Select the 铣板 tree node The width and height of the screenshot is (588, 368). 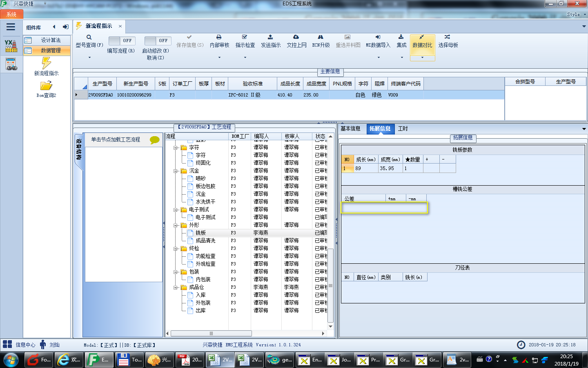coord(200,233)
